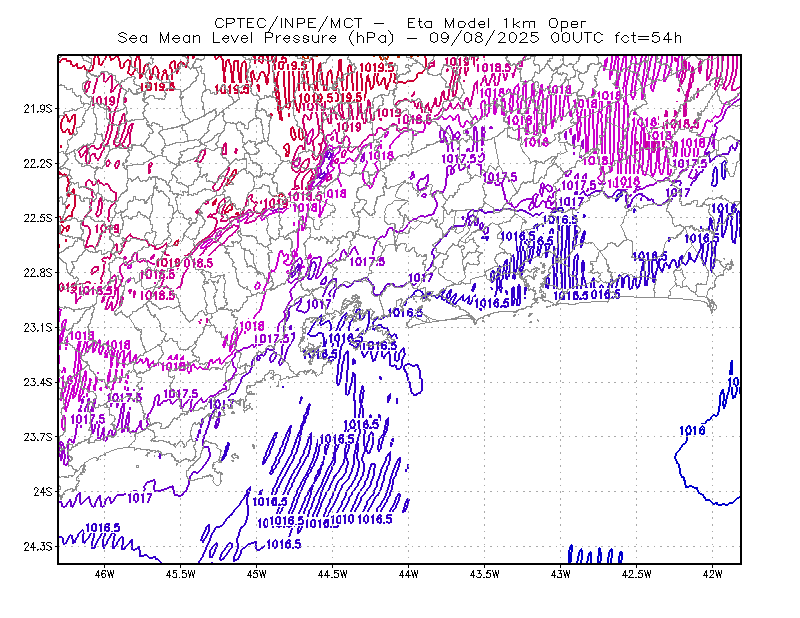The width and height of the screenshot is (800, 618).
Task: Click the 46W longitude axis label
Action: 105,574
